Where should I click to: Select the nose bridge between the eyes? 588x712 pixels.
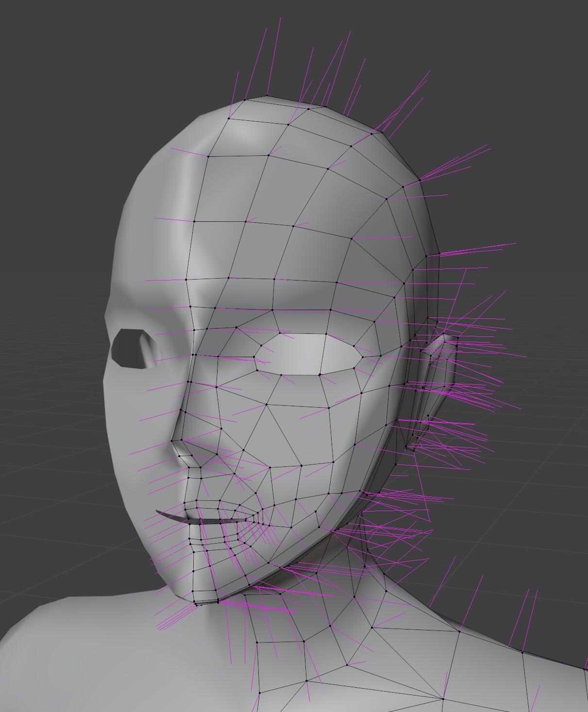(x=194, y=340)
